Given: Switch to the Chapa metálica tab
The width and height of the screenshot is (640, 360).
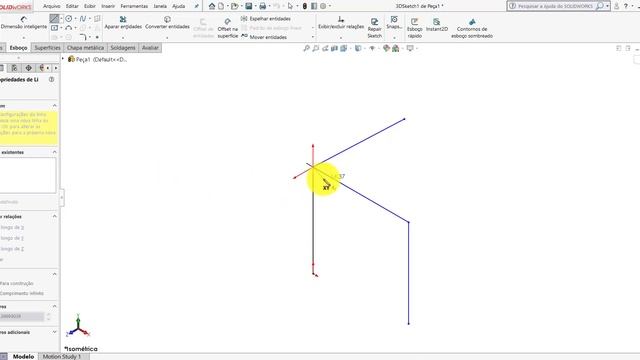Looking at the screenshot, I should point(85,48).
